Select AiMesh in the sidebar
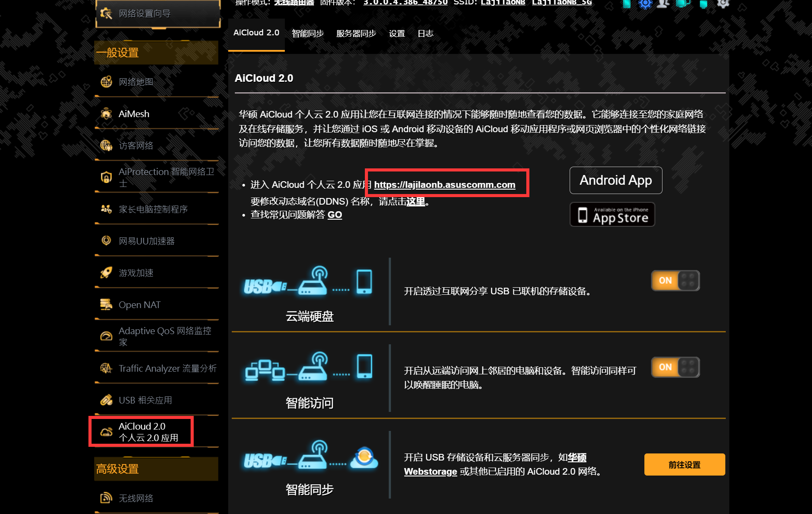The width and height of the screenshot is (812, 514). tap(134, 114)
